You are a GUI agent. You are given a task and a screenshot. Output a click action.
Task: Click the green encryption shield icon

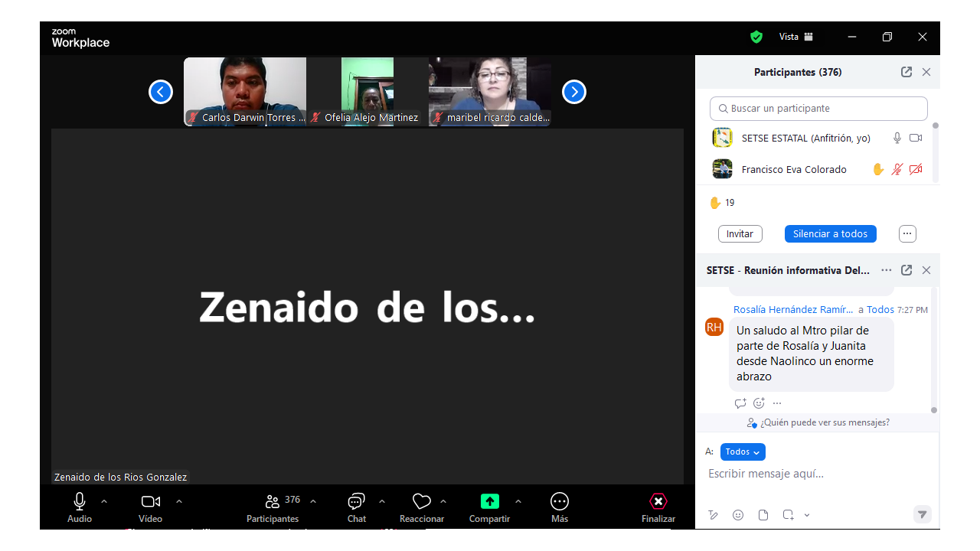[756, 37]
